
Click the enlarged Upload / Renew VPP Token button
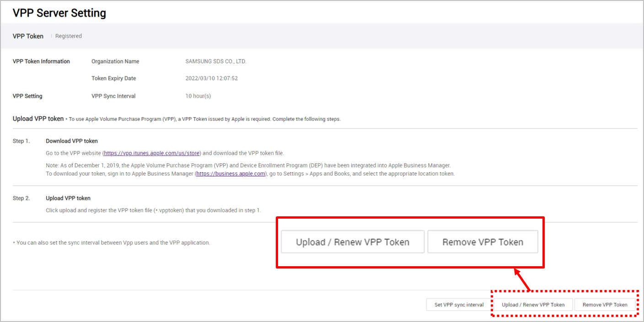click(353, 242)
